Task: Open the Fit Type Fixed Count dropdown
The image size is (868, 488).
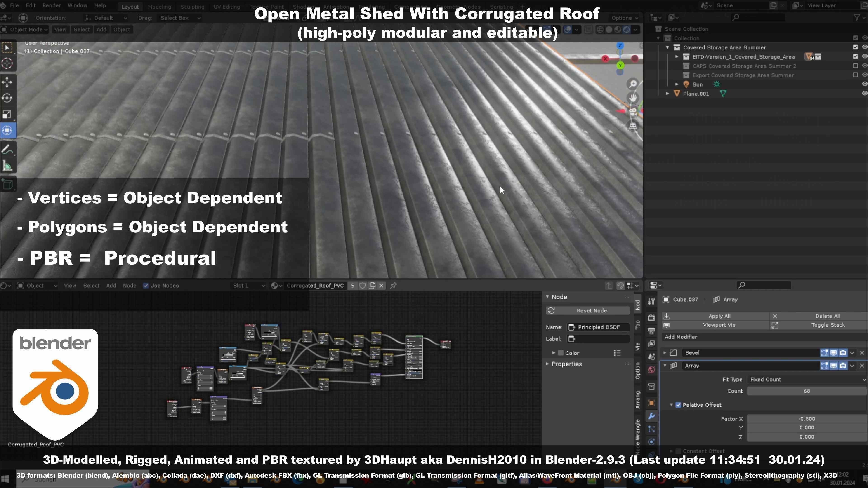Action: pyautogui.click(x=807, y=379)
